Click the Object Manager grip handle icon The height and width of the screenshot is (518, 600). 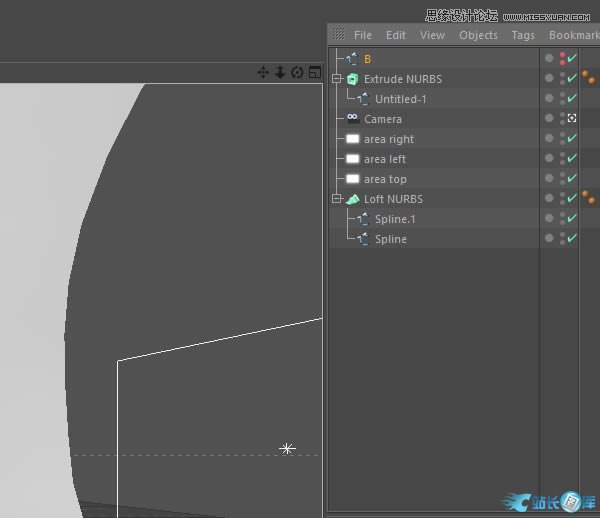click(x=339, y=34)
